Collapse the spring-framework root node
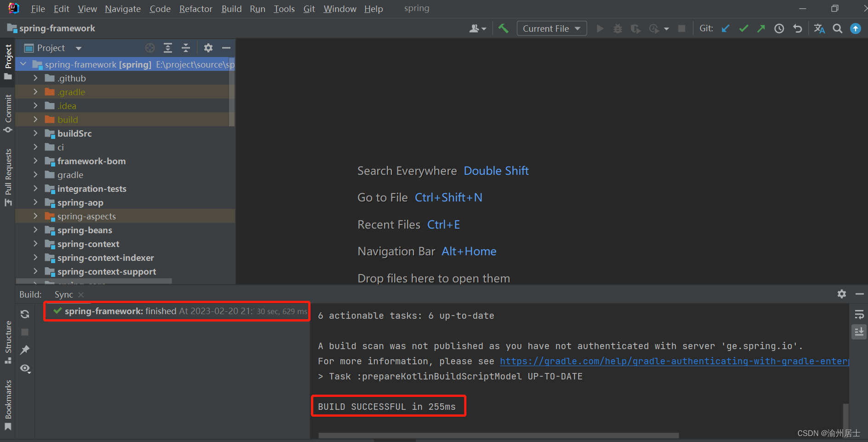This screenshot has width=868, height=442. point(23,64)
